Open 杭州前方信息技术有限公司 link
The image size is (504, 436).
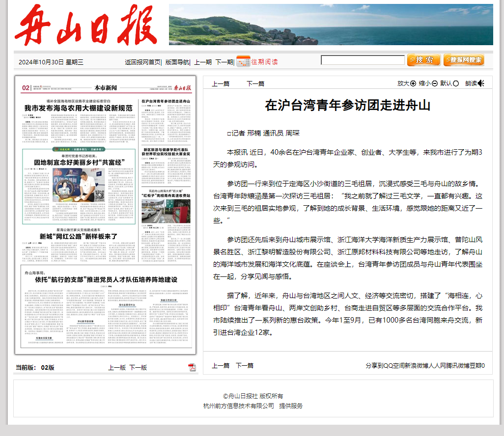tap(239, 406)
